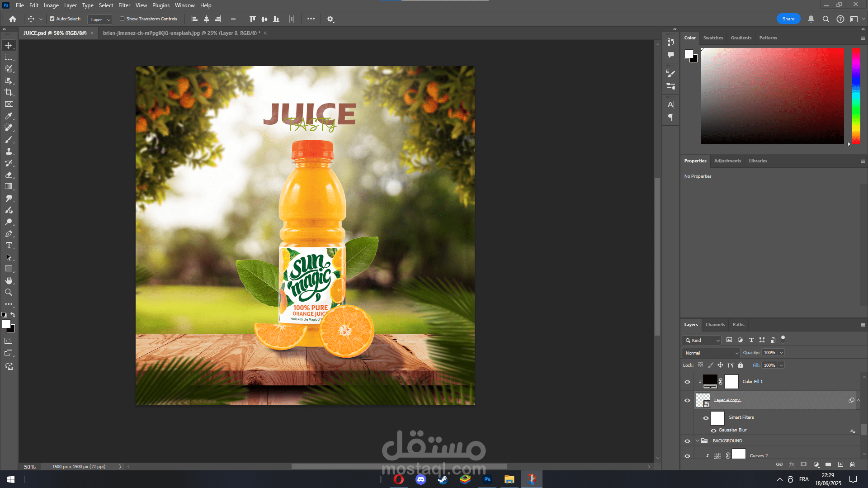Click the create new group folder icon
The height and width of the screenshot is (488, 868).
pyautogui.click(x=828, y=464)
